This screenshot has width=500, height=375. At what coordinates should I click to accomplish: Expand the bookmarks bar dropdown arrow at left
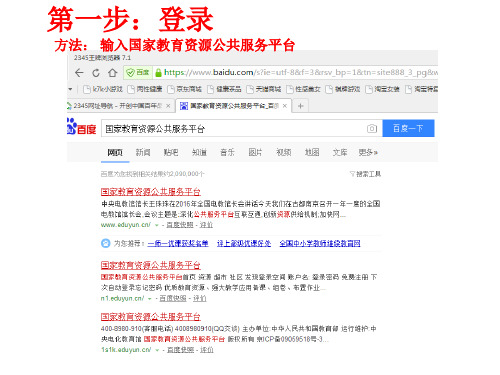click(70, 89)
